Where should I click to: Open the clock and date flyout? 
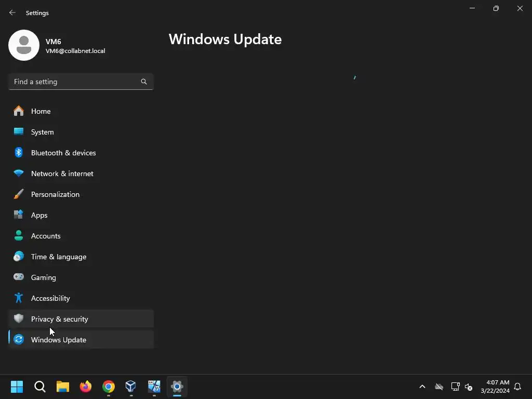click(x=495, y=387)
